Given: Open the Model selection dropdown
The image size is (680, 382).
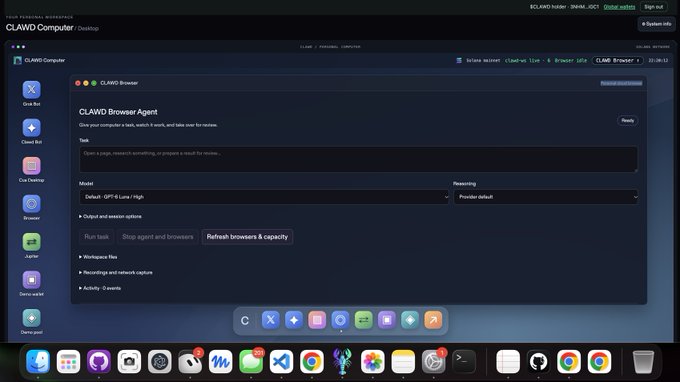Looking at the screenshot, I should [x=264, y=197].
